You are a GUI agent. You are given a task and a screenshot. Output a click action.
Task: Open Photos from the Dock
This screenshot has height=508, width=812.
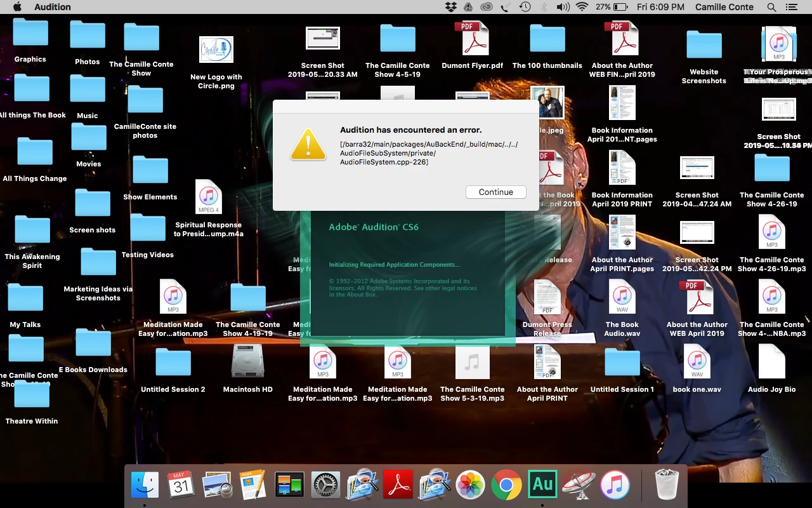click(470, 486)
